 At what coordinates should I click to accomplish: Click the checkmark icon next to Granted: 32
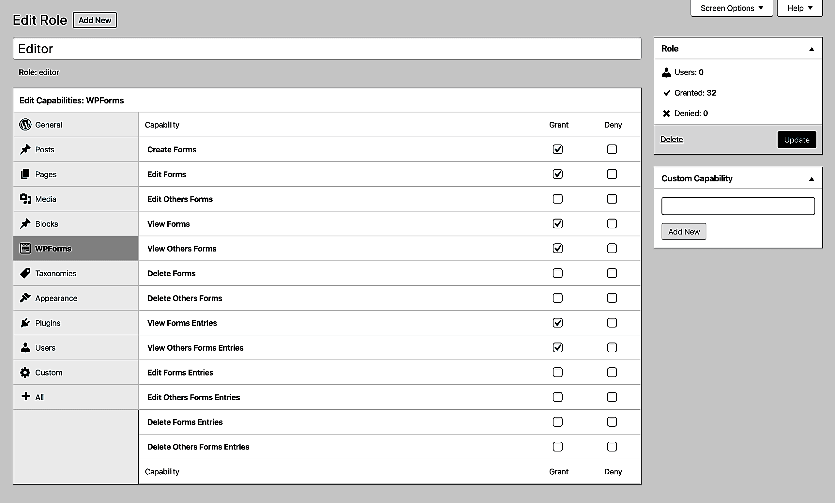coord(667,93)
